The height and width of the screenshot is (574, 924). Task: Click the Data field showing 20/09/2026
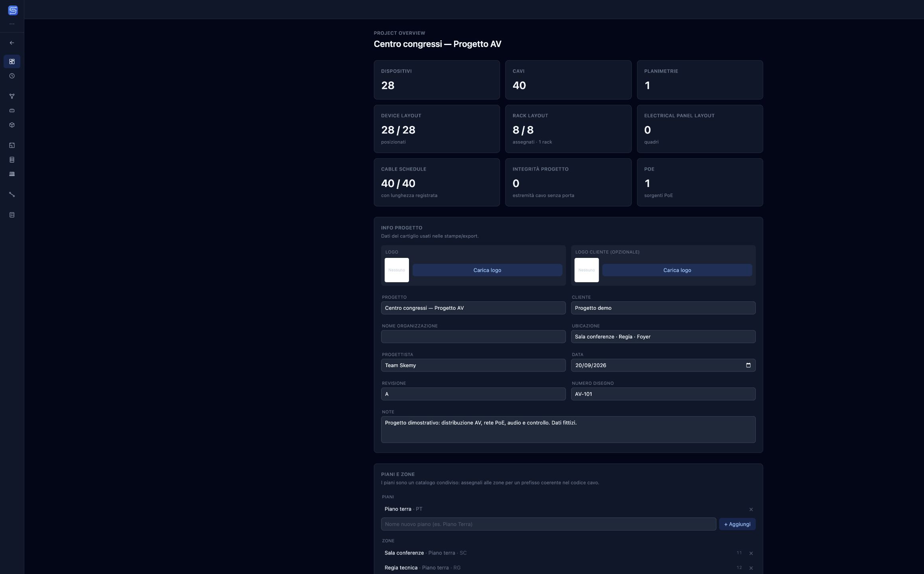(663, 365)
